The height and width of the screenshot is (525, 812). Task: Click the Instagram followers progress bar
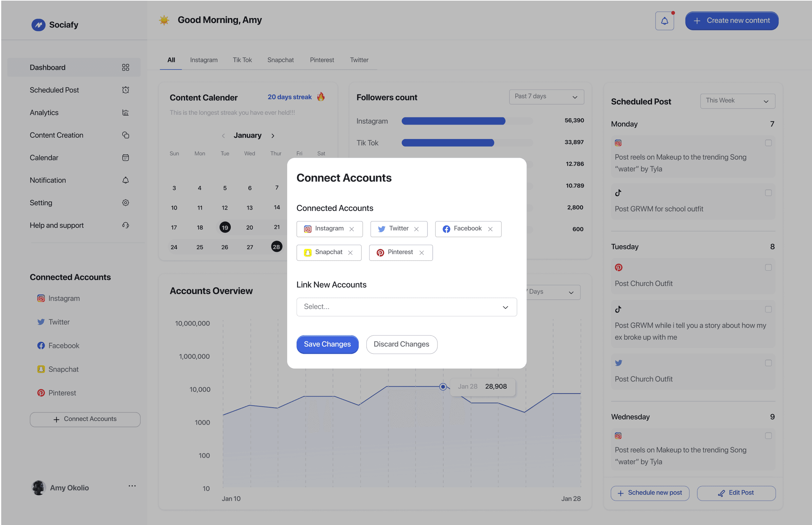pos(467,121)
